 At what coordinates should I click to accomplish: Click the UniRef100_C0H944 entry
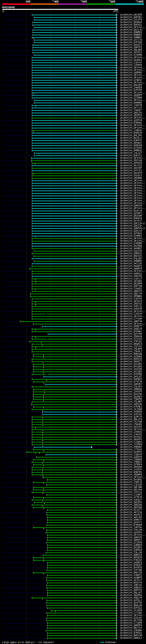(131, 65)
